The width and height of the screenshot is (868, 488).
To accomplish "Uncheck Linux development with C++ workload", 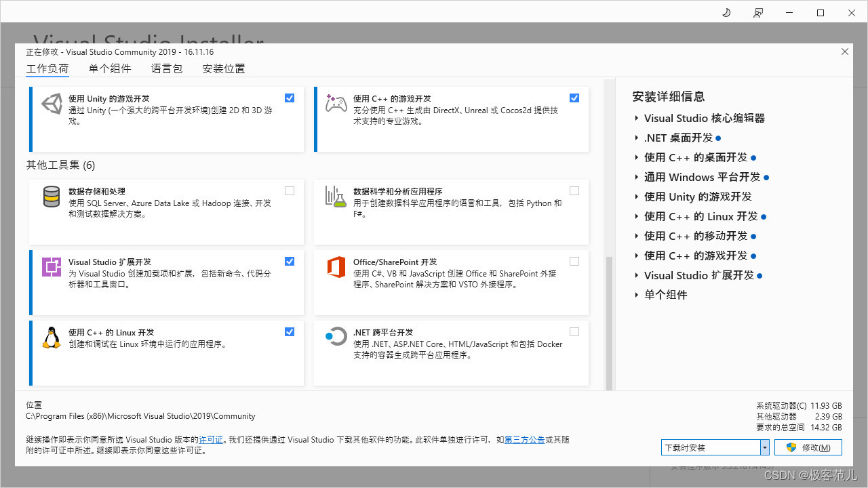I will point(290,332).
